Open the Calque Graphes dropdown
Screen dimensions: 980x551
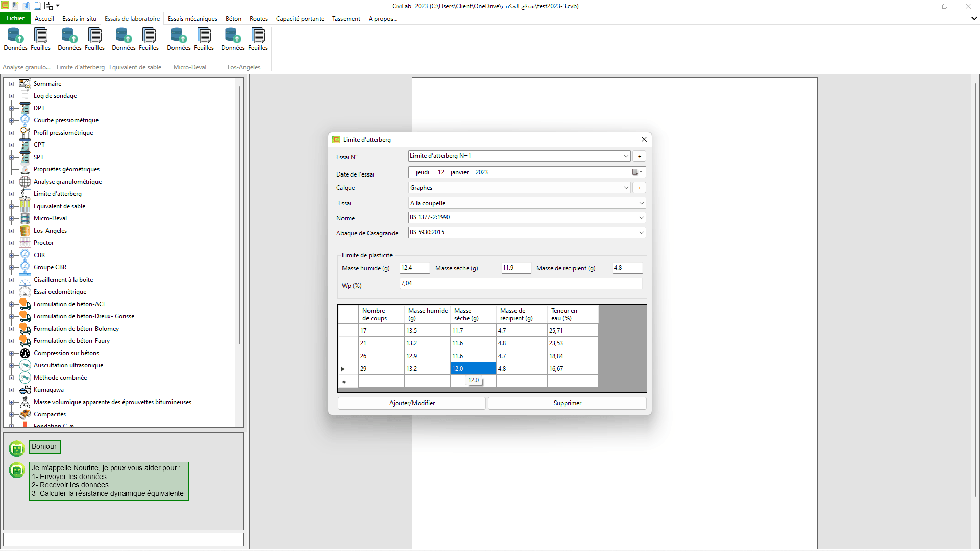[626, 188]
